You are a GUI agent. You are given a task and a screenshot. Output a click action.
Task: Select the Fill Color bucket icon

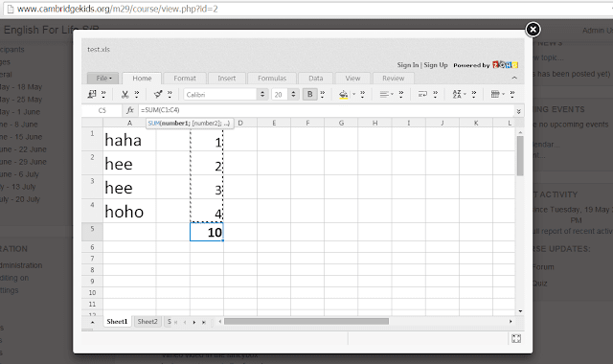pos(343,94)
